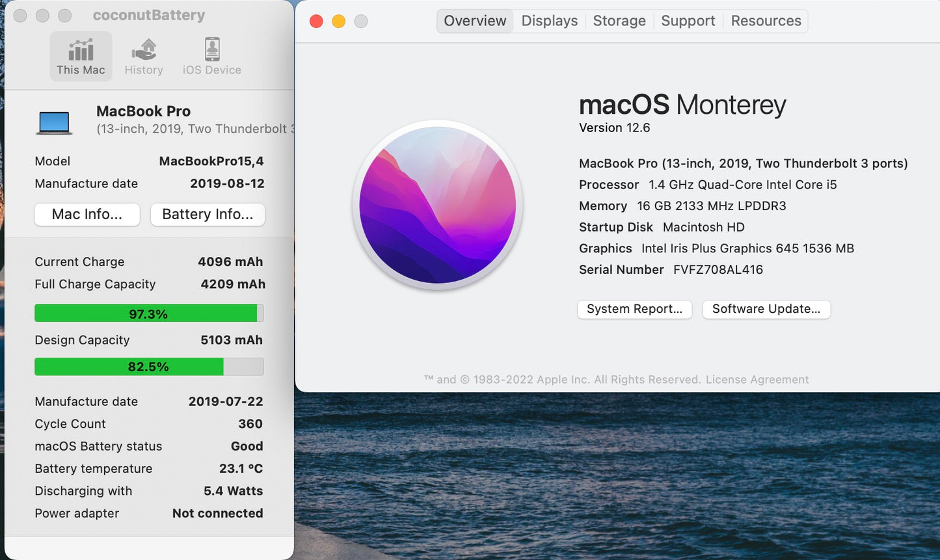Switch to the Resources tab

766,20
